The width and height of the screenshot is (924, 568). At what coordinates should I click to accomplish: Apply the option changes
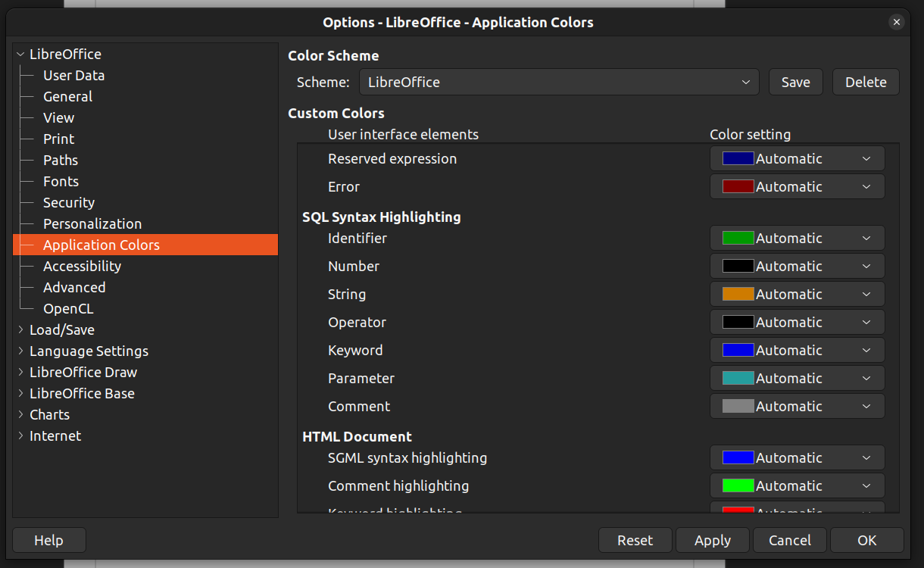713,541
